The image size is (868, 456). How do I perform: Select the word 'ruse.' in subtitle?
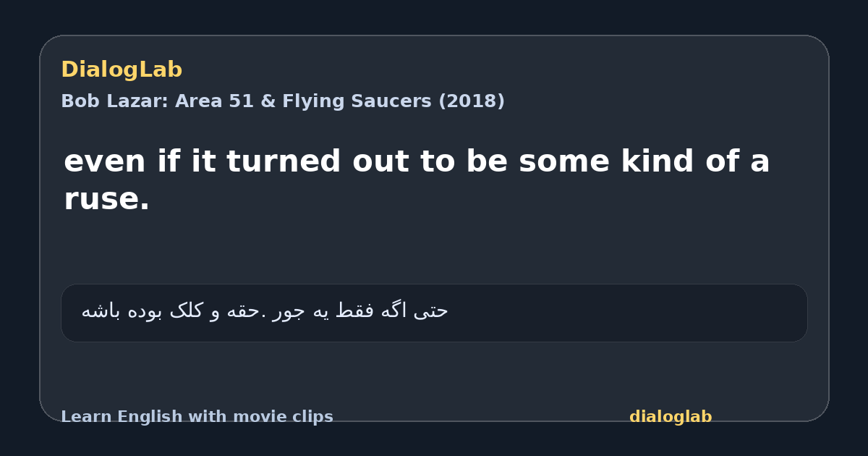(107, 200)
